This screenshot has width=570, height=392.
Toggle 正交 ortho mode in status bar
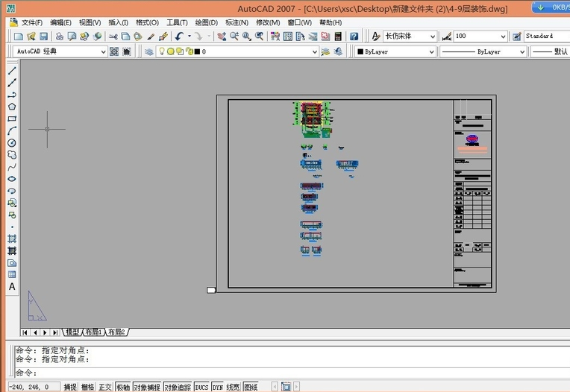point(105,387)
